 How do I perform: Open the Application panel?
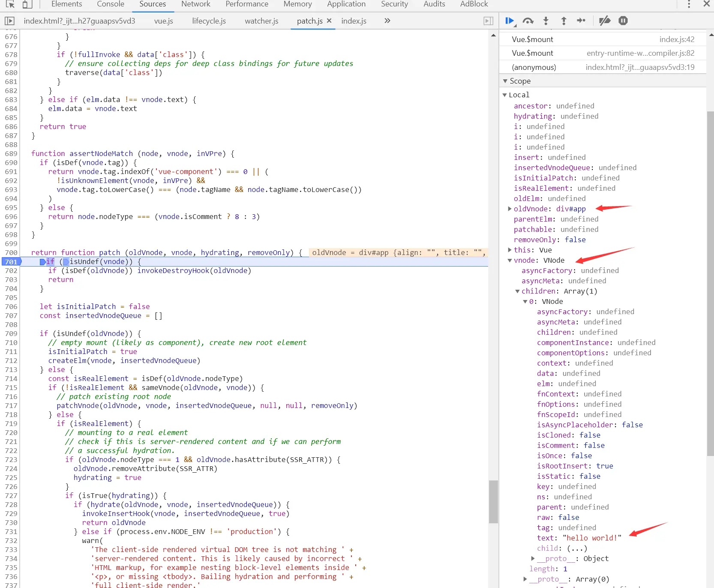click(346, 4)
